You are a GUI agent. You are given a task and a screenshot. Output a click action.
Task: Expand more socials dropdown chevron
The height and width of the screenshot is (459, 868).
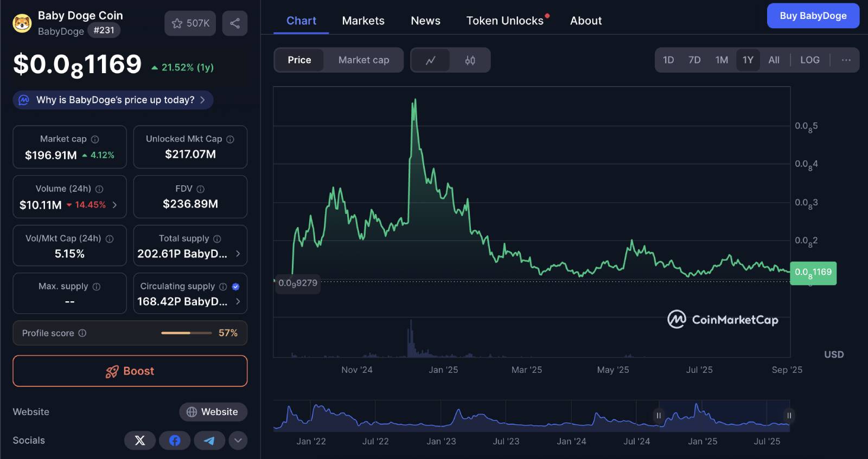pyautogui.click(x=238, y=441)
